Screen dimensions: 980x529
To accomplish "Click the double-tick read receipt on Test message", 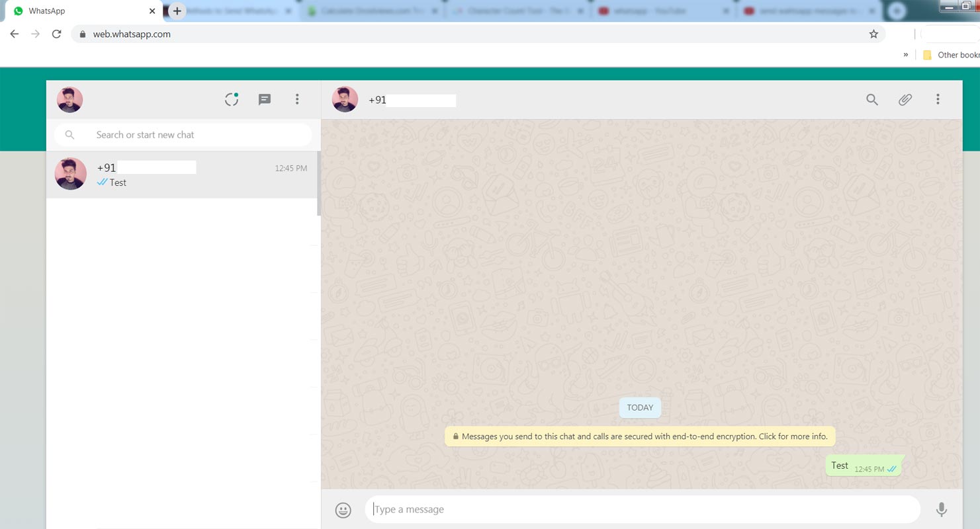I will [x=892, y=469].
